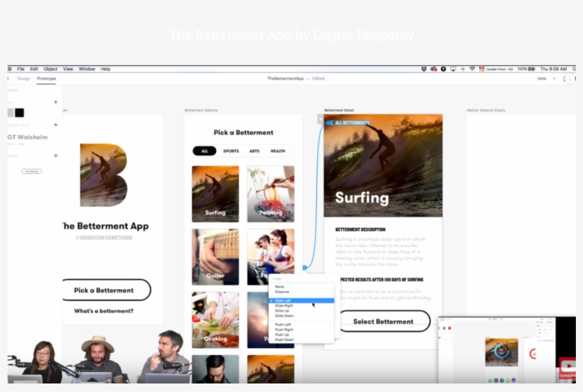Open the Dropbox menu bar icon
Viewport: 583px width, 392px height.
coord(424,69)
